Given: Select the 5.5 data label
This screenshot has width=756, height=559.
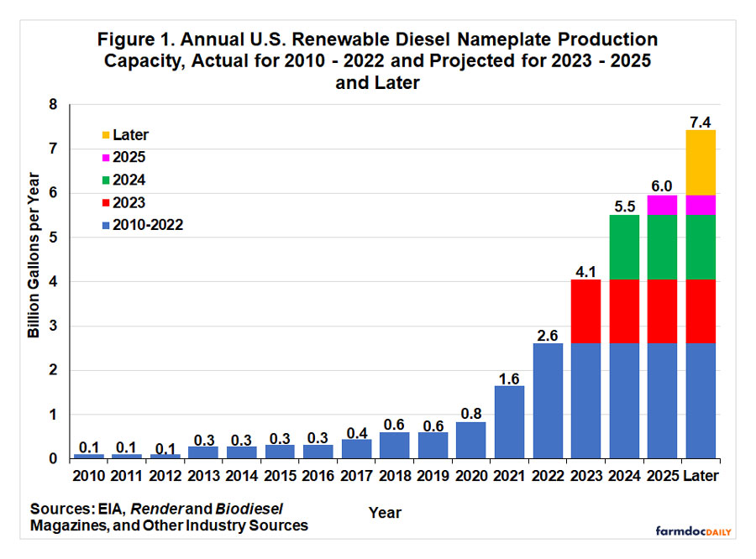Looking at the screenshot, I should 624,206.
